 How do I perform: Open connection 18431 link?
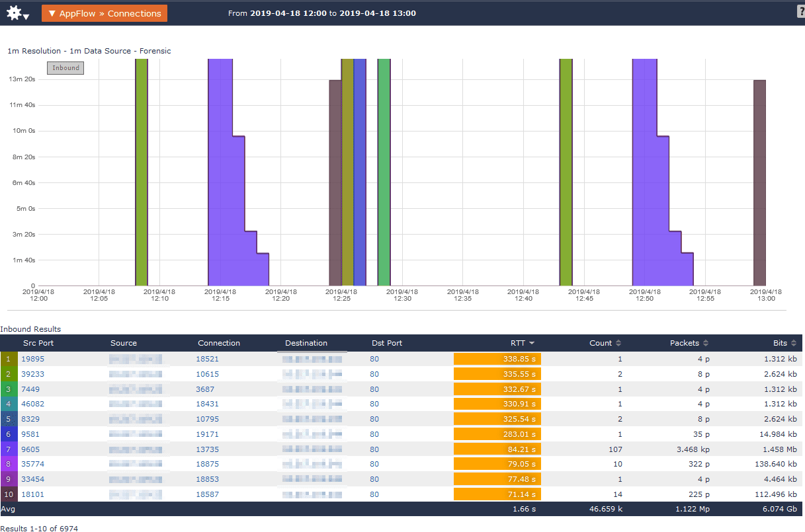pyautogui.click(x=207, y=404)
